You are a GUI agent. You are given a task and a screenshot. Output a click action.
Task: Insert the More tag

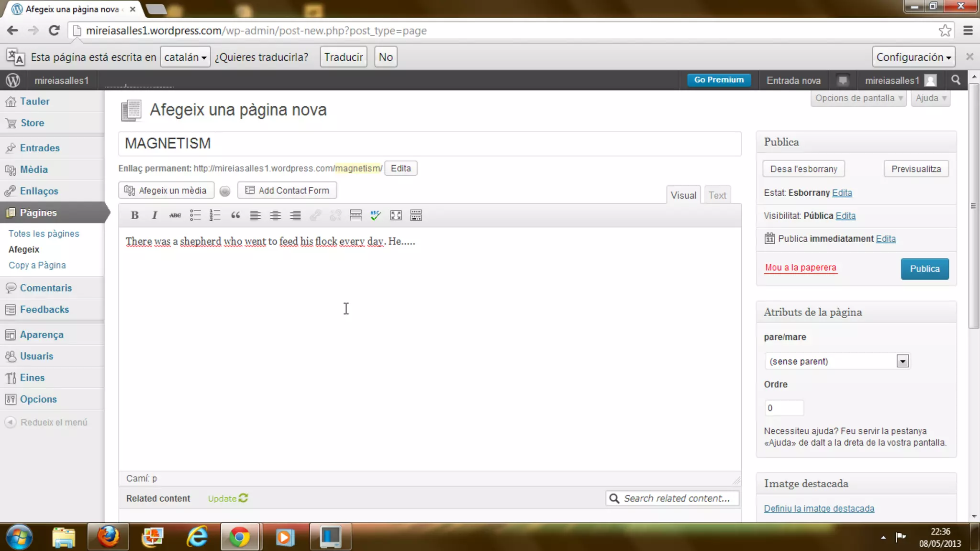(x=356, y=215)
